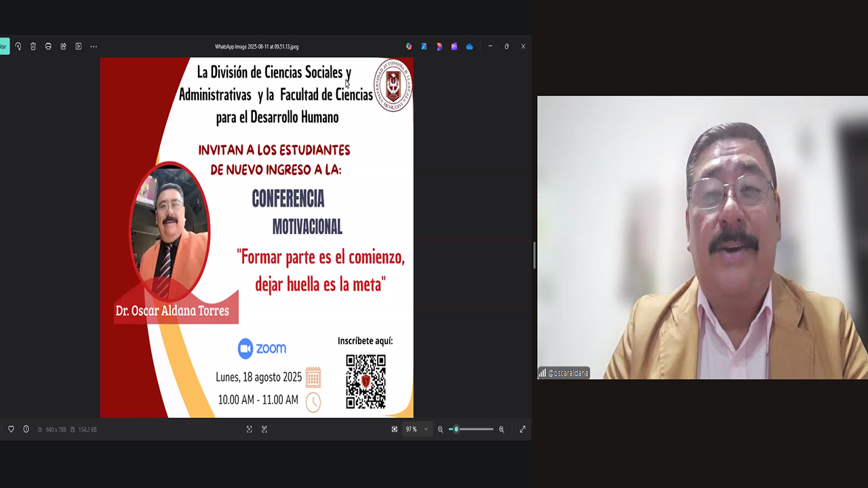The width and height of the screenshot is (868, 488).
Task: Enter fullscreen with the expand arrows icon
Action: [523, 429]
